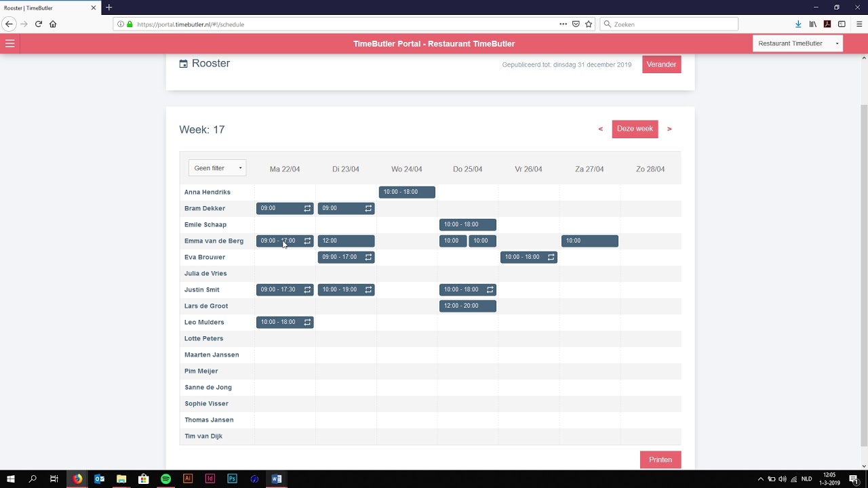Click repeat icon on Bram Dekker's Tuesday shift
This screenshot has height=488, width=868.
tap(368, 208)
